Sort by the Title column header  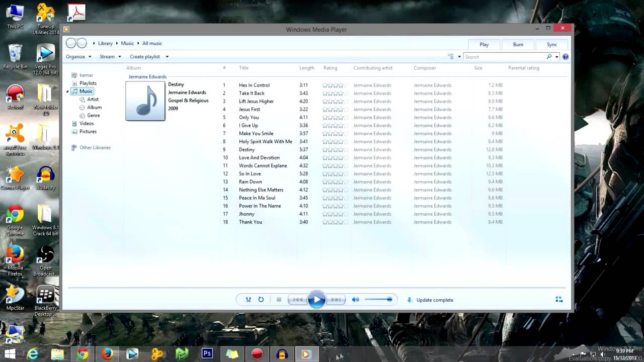pyautogui.click(x=244, y=68)
